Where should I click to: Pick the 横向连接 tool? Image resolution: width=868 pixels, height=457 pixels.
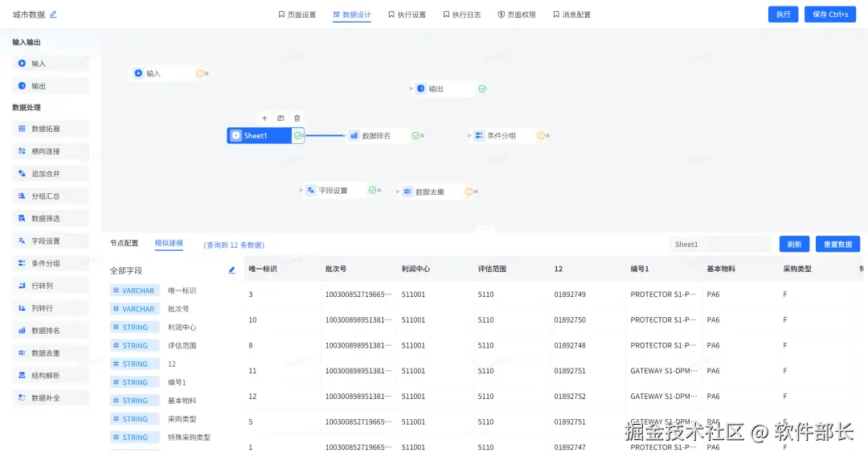click(51, 151)
